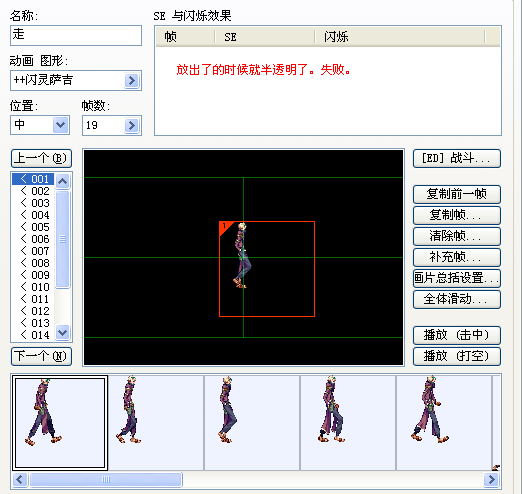Select frame 008 in the list
The height and width of the screenshot is (494, 522).
(x=33, y=263)
